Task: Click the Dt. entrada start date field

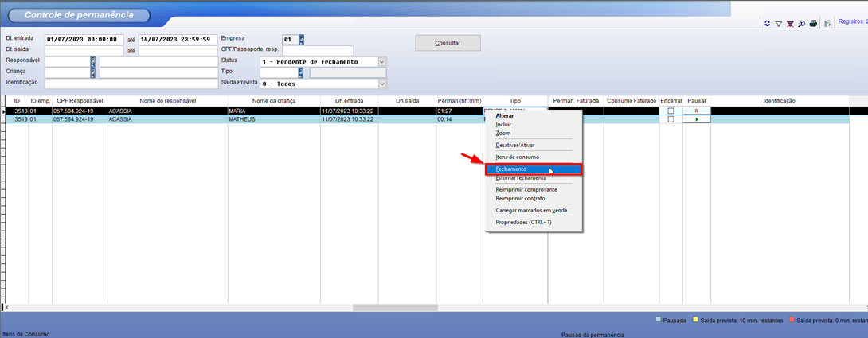Action: (84, 40)
